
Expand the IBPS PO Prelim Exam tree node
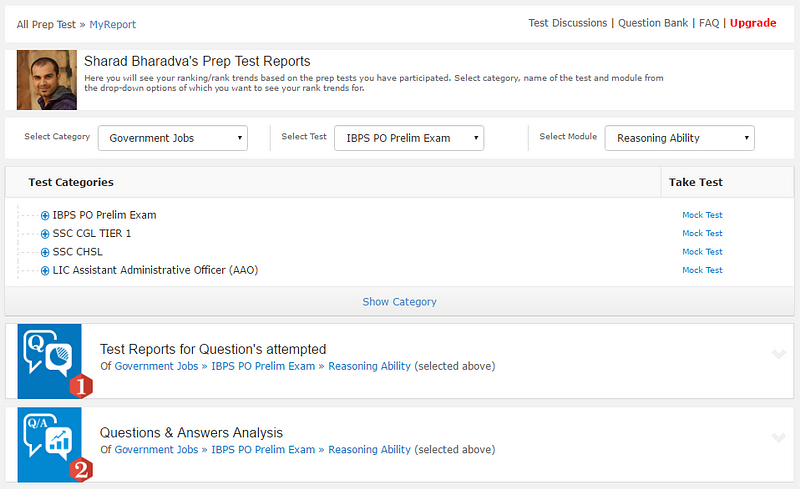[x=45, y=215]
